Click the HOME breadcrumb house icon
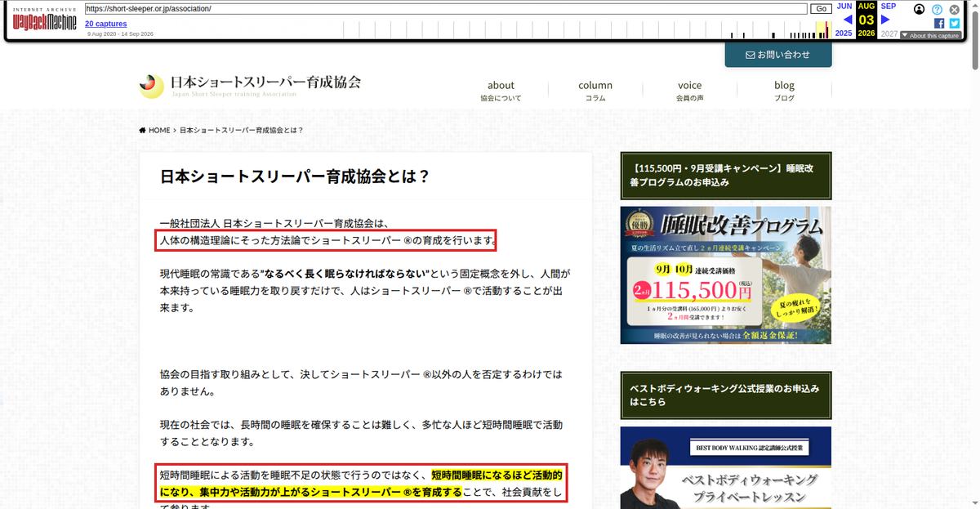Screen dimensions: 980x509 tap(143, 131)
